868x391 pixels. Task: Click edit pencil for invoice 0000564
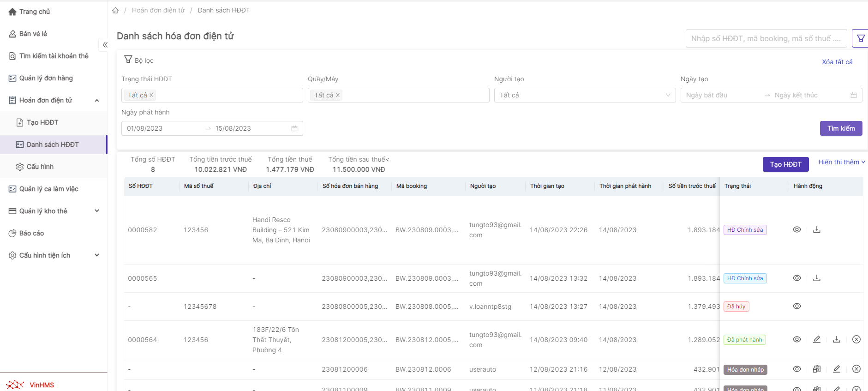coord(816,339)
